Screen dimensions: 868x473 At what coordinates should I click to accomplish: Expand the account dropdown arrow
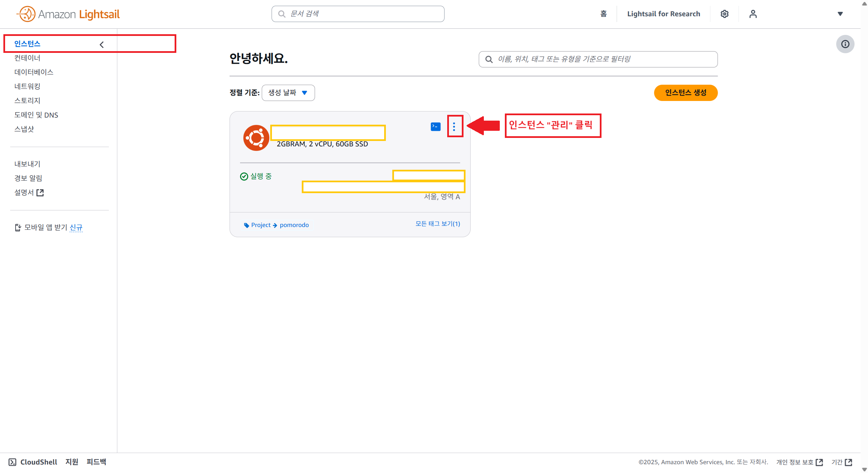840,14
